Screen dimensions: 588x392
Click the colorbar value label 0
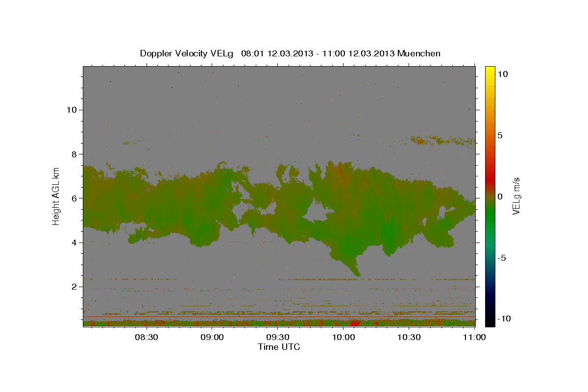click(500, 196)
